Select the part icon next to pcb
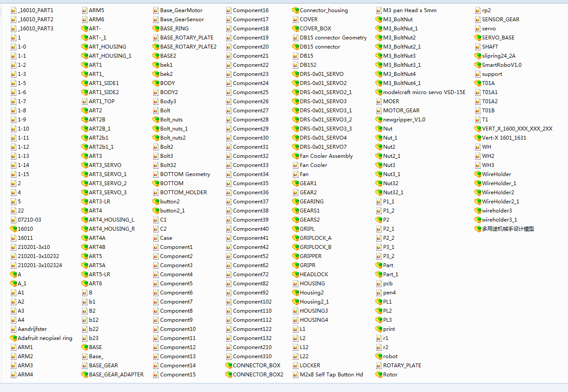Viewport: 568px width, 392px height. tap(379, 284)
